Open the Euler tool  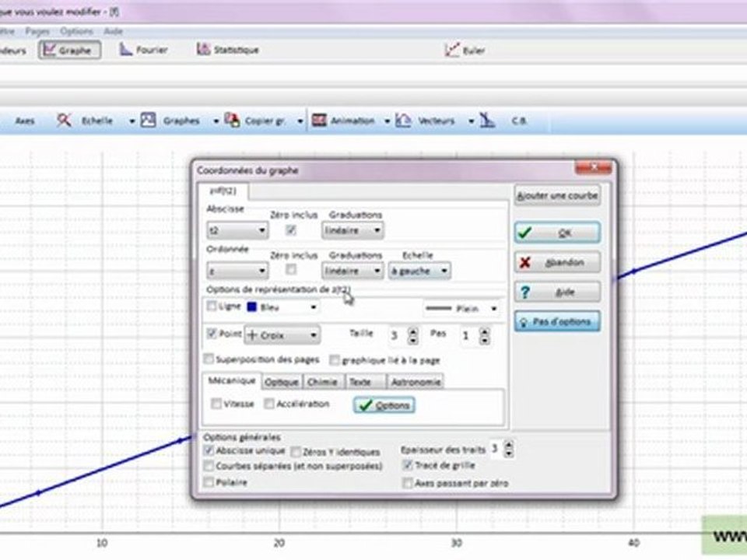[x=465, y=50]
